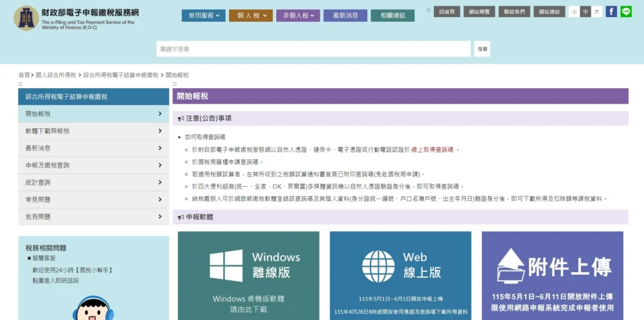Open the Windows 離線版 download tile
644x320 pixels.
(x=248, y=275)
